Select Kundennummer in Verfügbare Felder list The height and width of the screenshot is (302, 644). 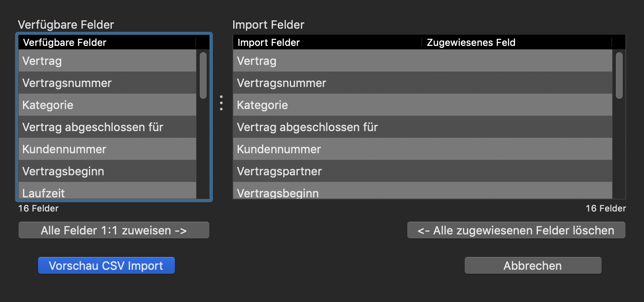pyautogui.click(x=107, y=149)
